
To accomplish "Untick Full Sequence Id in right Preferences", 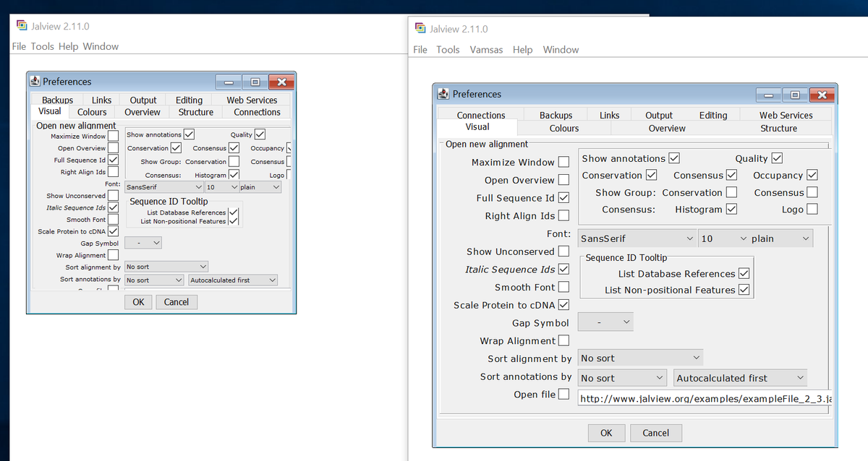I will pyautogui.click(x=563, y=198).
